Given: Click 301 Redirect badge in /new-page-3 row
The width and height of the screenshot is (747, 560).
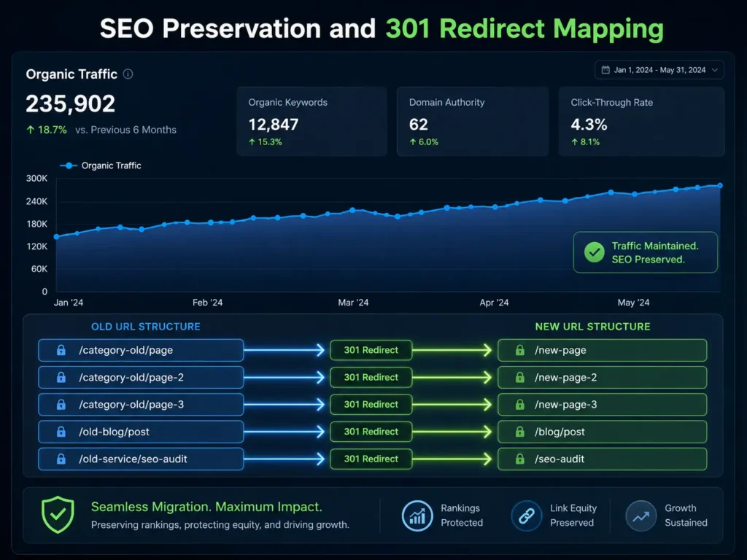Looking at the screenshot, I should (x=371, y=404).
